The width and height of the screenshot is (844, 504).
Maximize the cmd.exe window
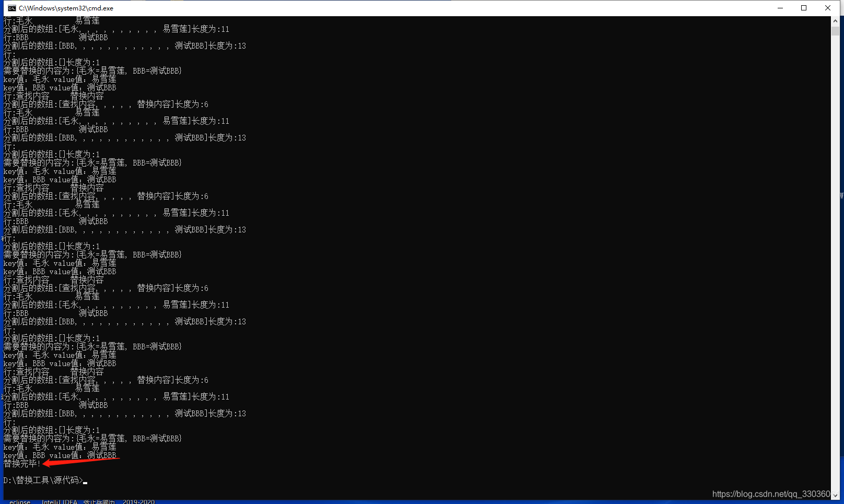pos(805,8)
